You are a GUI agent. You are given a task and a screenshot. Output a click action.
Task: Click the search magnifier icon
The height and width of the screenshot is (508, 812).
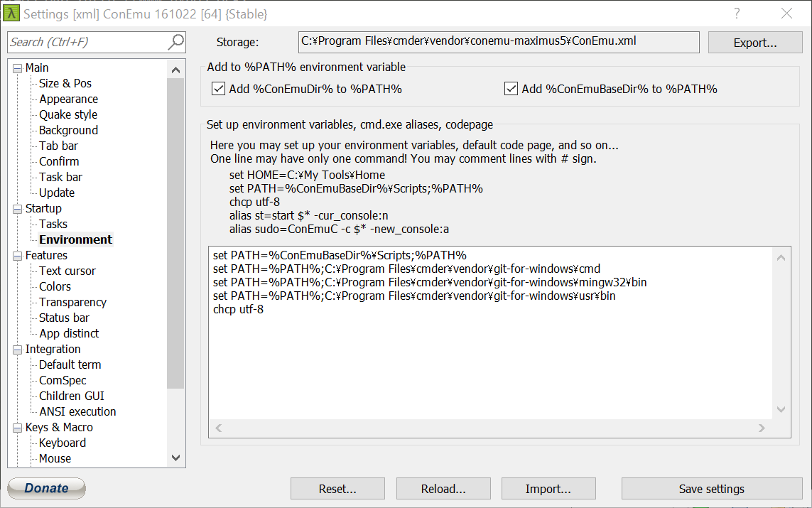click(176, 42)
